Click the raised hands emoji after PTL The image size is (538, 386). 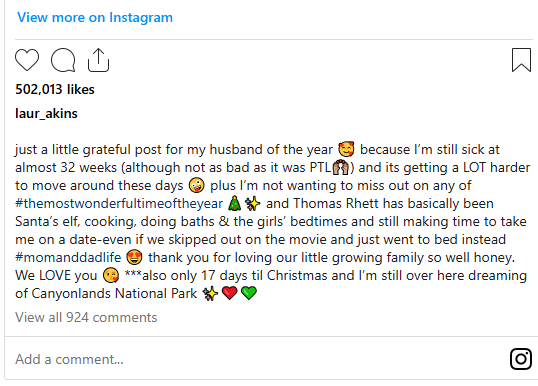click(341, 167)
